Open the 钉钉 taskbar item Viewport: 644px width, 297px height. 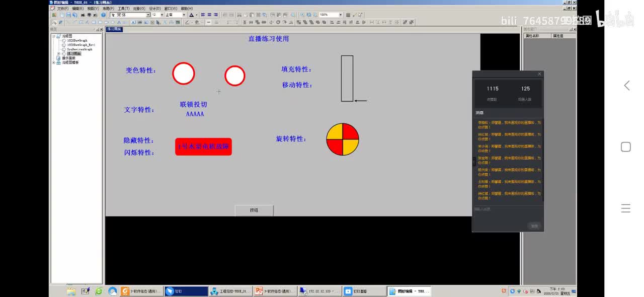pyautogui.click(x=187, y=291)
